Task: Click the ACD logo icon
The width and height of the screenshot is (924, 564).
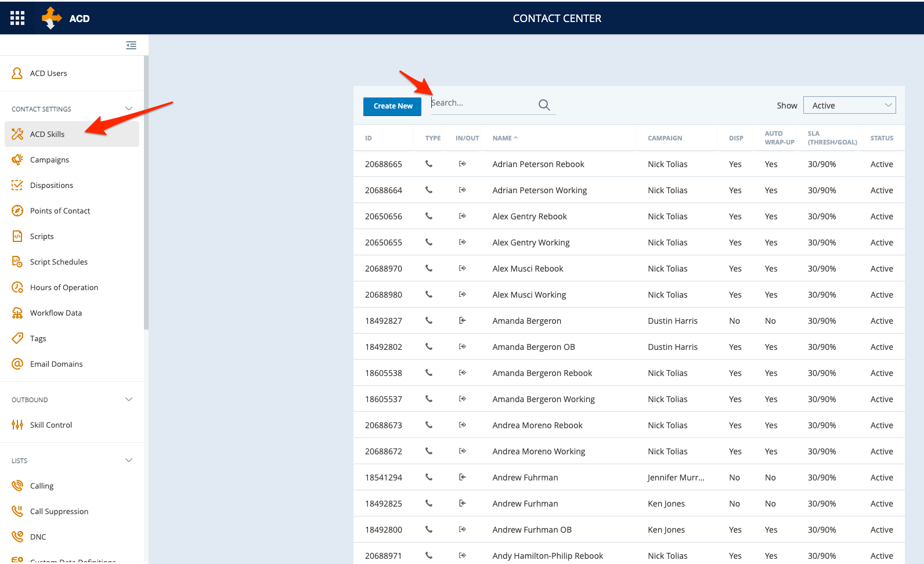Action: pos(52,18)
